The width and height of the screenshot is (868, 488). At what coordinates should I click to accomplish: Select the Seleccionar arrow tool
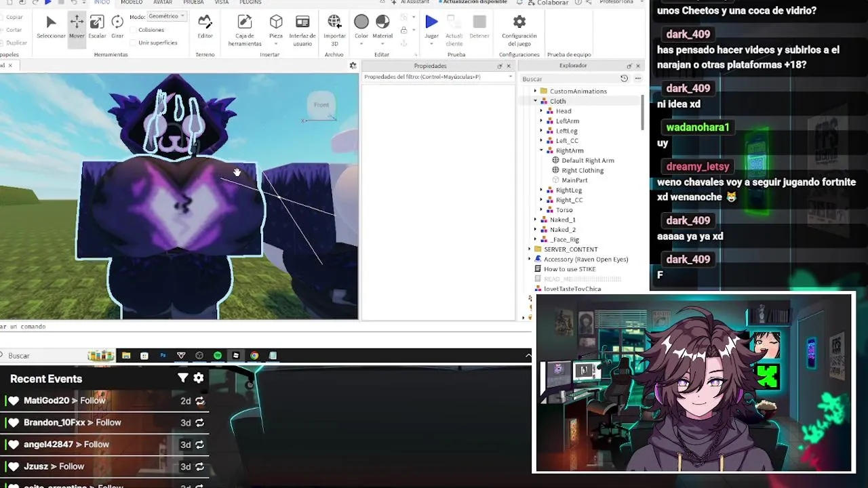point(51,27)
